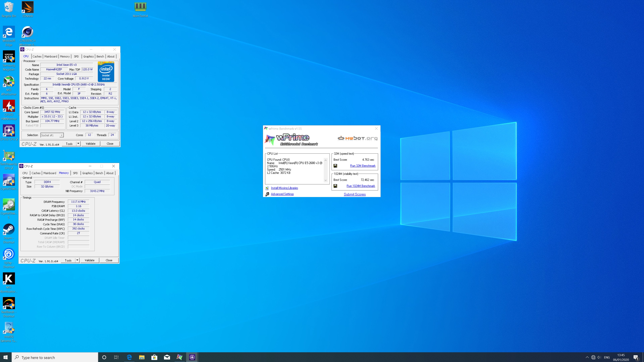Screen dimensions: 644x362
Task: Open the RealBench shortcut icon
Action: click(9, 307)
